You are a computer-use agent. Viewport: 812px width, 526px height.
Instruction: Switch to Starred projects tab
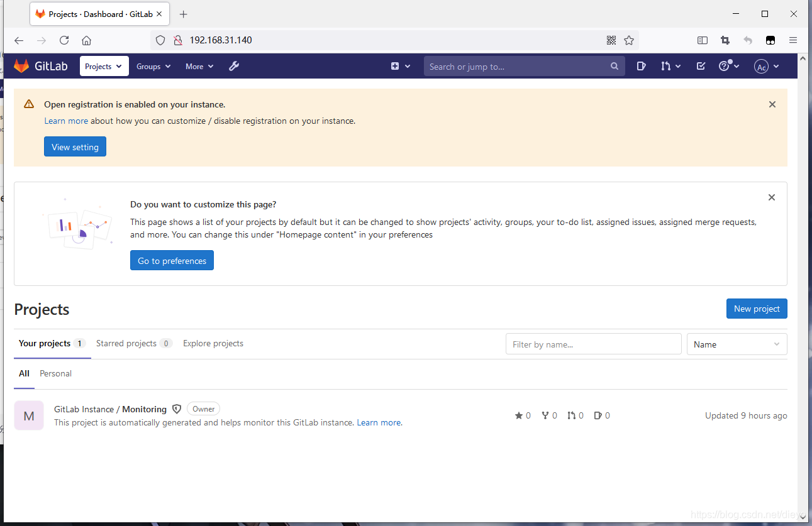(x=134, y=343)
